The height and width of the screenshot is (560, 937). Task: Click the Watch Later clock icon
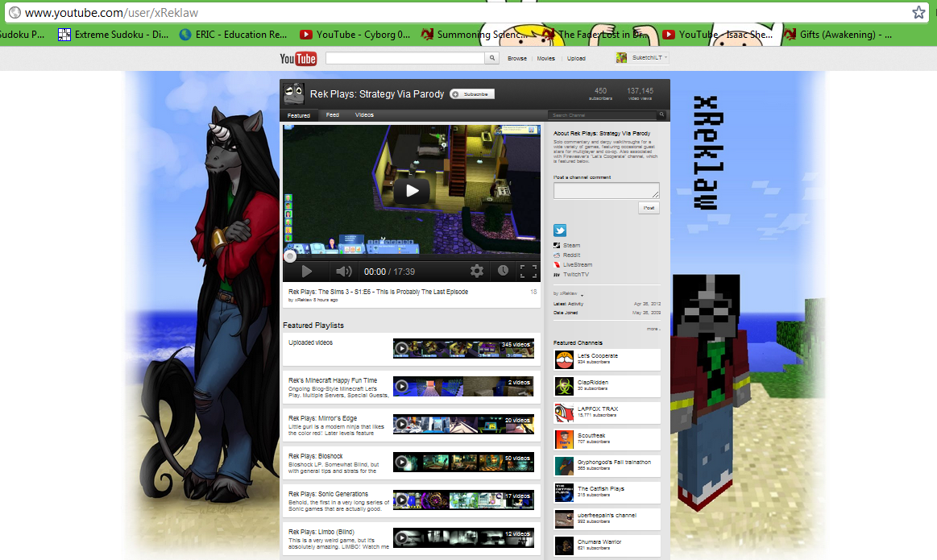tap(504, 271)
